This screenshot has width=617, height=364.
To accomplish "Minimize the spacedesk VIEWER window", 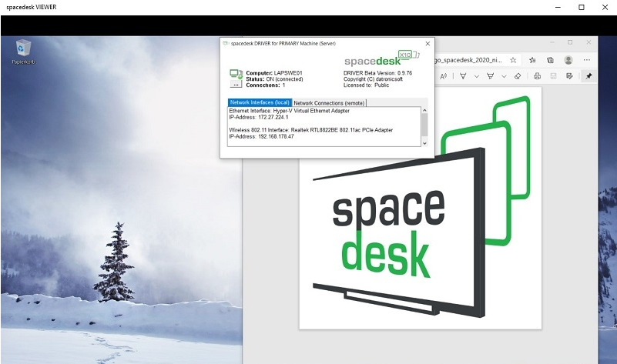I will 558,7.
